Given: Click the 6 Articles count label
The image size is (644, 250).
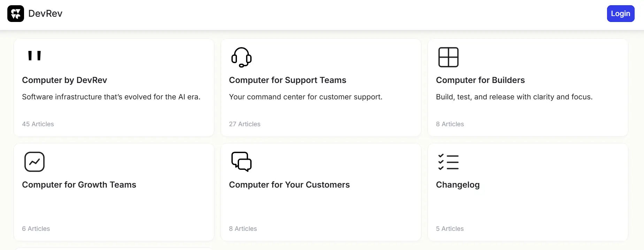Looking at the screenshot, I should click(x=36, y=229).
